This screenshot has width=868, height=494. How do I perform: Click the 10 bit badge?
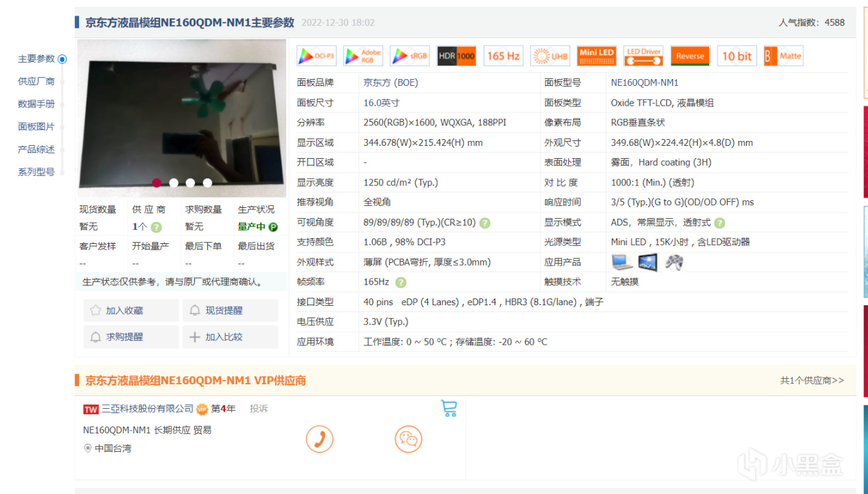pos(737,56)
